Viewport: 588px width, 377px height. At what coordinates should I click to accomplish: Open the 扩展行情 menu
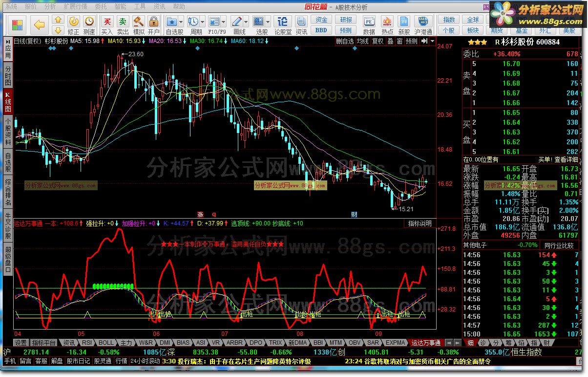pyautogui.click(x=75, y=7)
